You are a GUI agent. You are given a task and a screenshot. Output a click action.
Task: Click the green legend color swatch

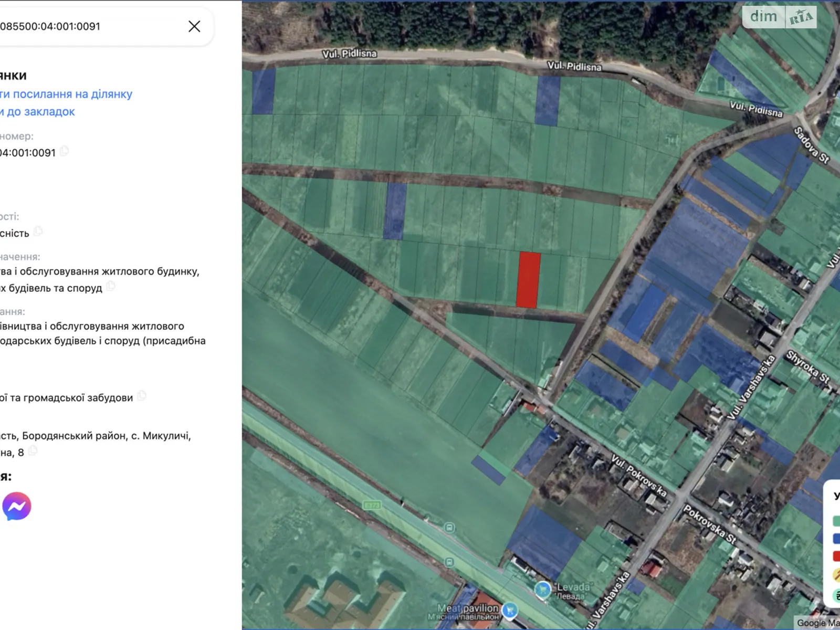click(836, 521)
